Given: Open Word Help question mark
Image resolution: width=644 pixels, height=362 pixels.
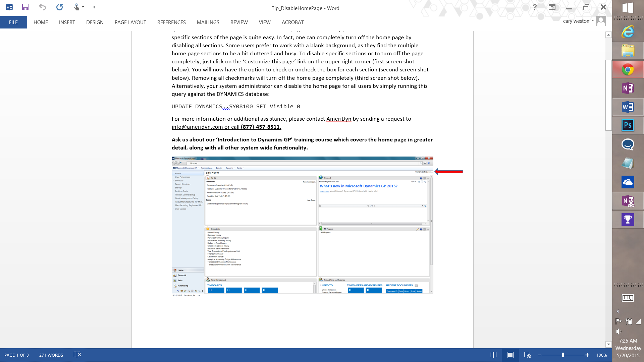Looking at the screenshot, I should pos(535,7).
